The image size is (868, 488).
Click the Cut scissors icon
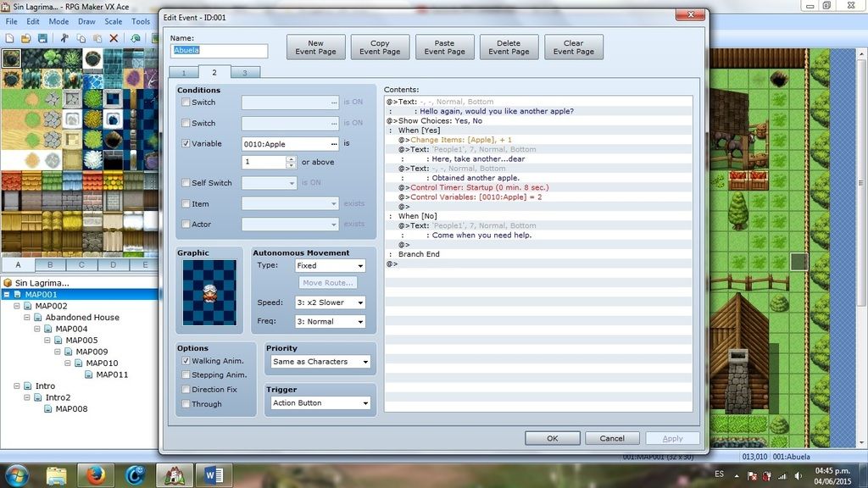(x=64, y=38)
